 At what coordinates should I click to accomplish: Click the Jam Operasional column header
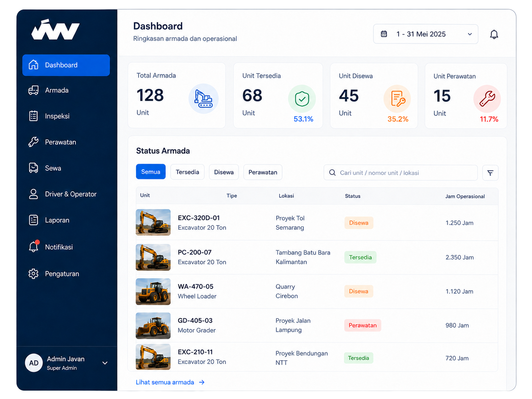click(x=465, y=197)
